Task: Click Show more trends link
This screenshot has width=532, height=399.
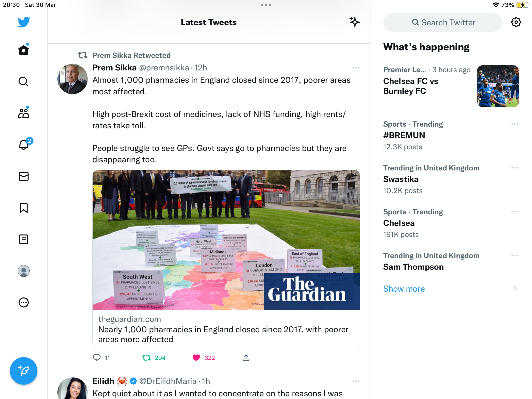Action: click(404, 289)
